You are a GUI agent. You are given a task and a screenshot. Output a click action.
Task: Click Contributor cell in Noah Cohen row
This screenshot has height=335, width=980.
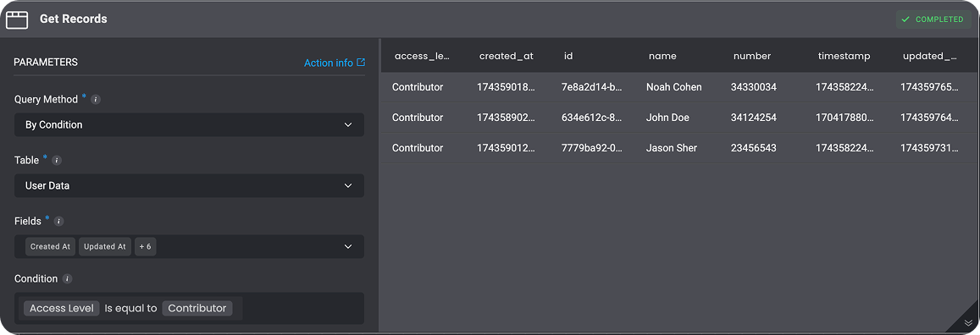pos(418,87)
